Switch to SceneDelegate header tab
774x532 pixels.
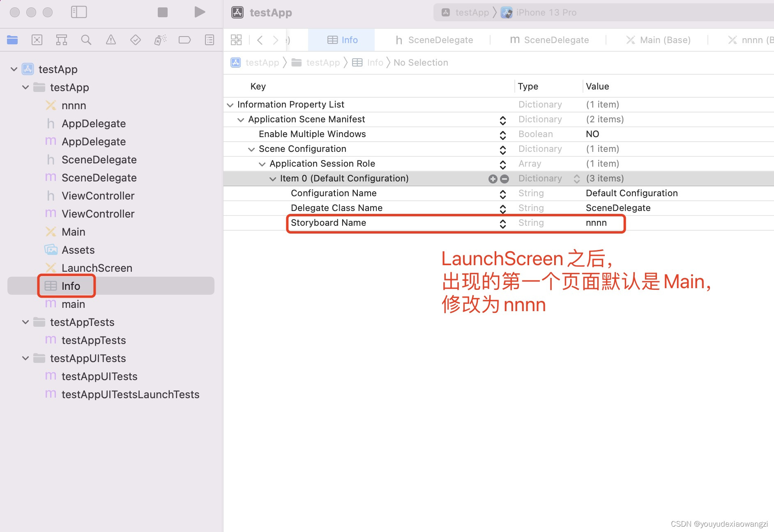(434, 40)
